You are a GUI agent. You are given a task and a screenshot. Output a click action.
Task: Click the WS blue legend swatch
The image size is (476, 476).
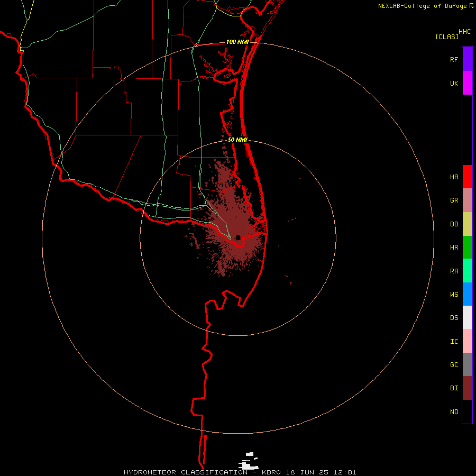tap(467, 294)
